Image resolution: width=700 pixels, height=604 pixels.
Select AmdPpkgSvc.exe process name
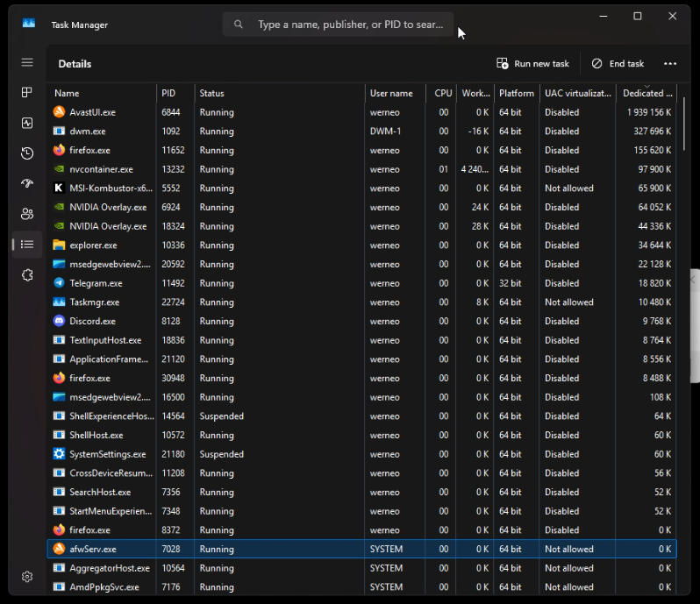104,587
